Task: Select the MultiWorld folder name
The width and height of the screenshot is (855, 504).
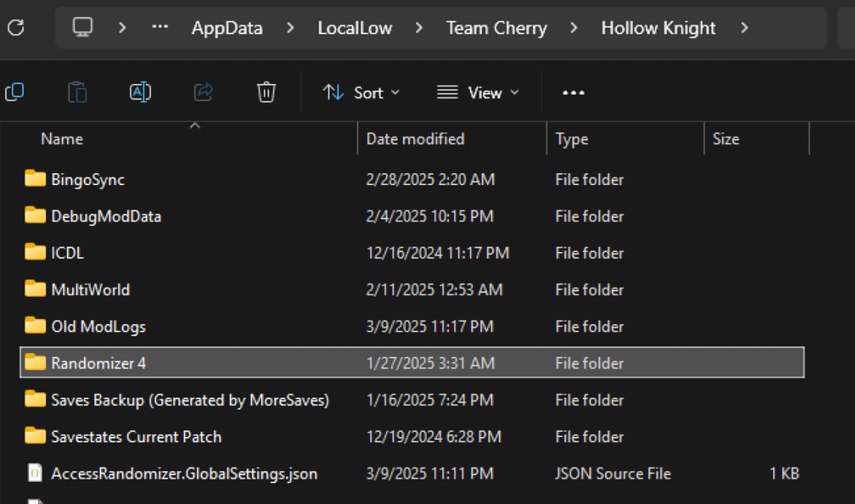Action: point(90,290)
